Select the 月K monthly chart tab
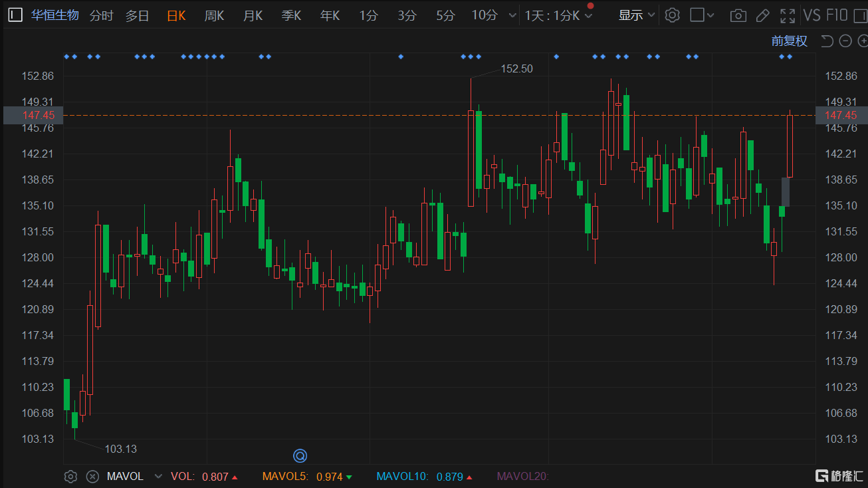This screenshot has height=488, width=868. click(x=253, y=15)
